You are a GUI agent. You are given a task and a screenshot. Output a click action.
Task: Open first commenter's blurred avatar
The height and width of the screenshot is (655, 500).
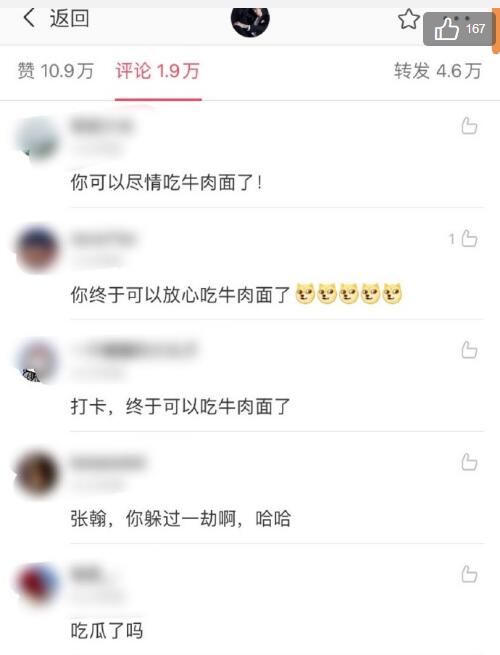tap(38, 138)
